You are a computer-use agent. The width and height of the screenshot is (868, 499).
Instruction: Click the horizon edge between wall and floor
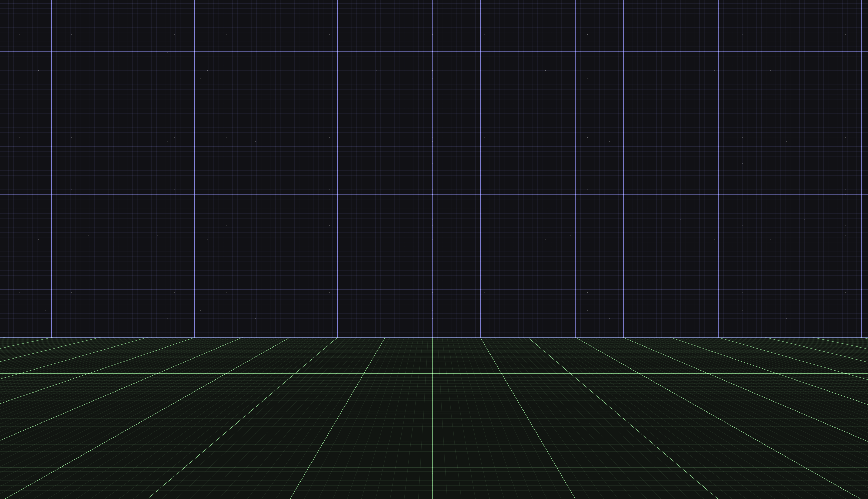tap(219, 337)
